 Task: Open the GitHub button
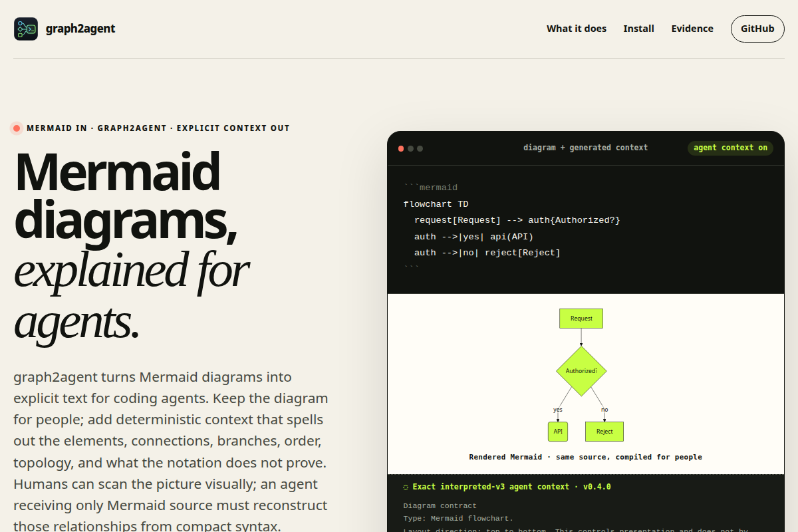click(757, 29)
